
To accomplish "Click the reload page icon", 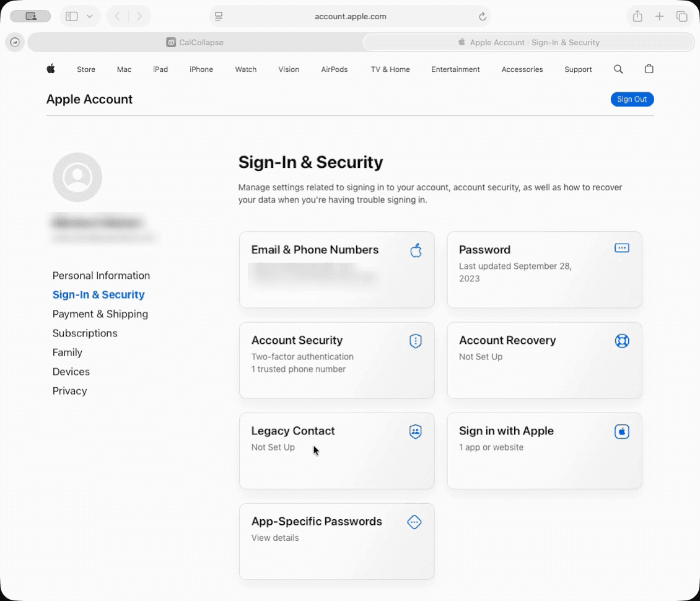I will click(x=483, y=17).
